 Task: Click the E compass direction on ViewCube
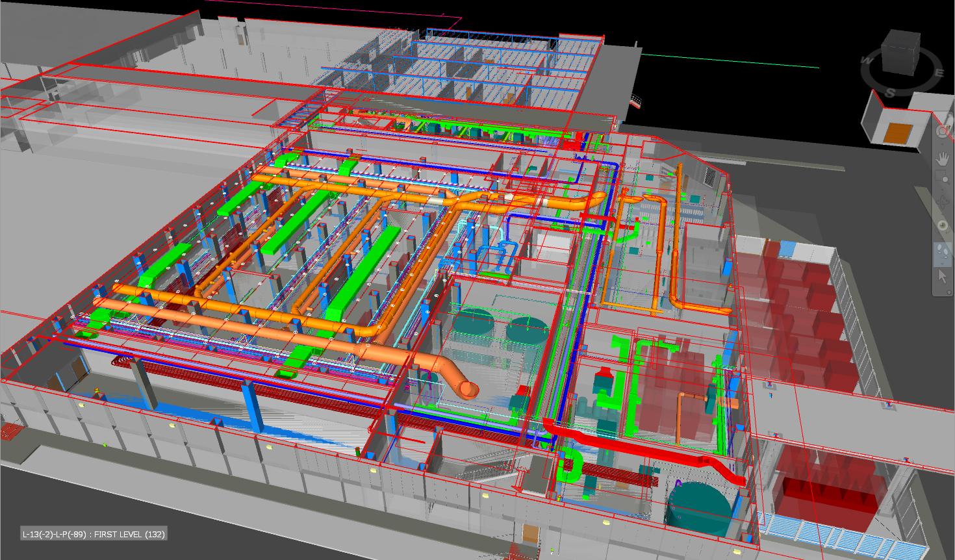tap(939, 73)
